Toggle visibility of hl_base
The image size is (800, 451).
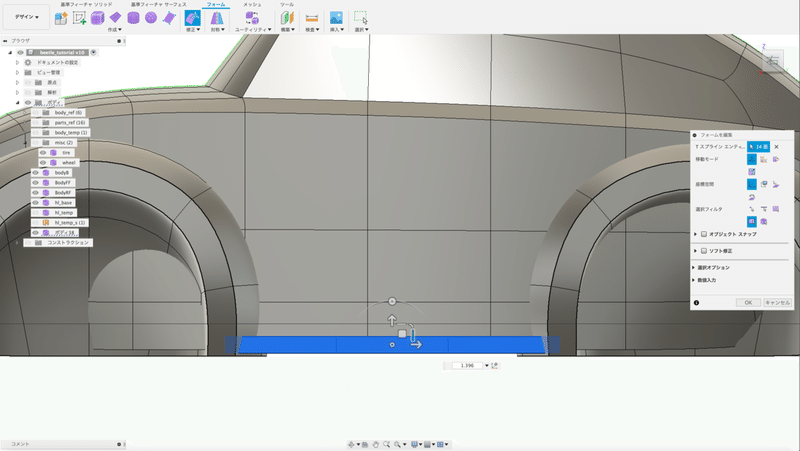(35, 203)
